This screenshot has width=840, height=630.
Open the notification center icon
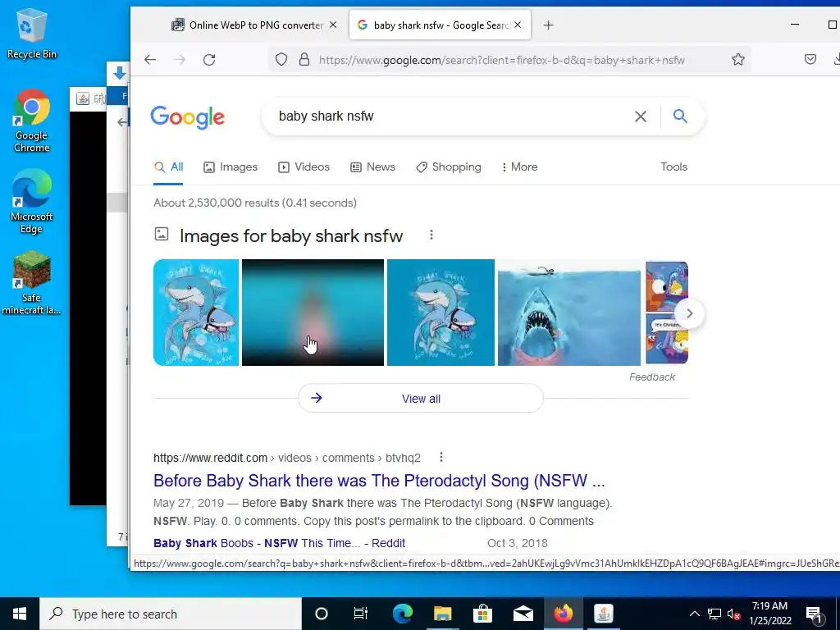pyautogui.click(x=814, y=614)
